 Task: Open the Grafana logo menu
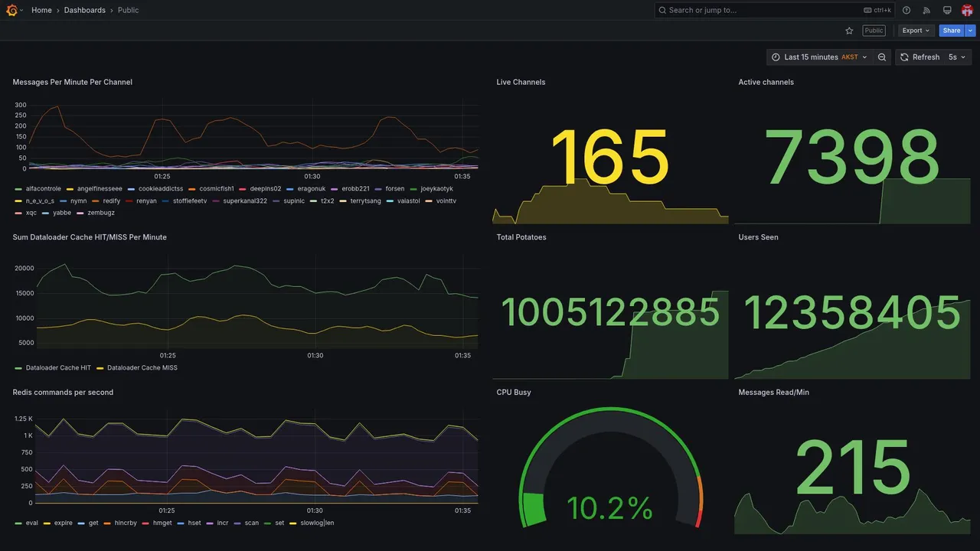pyautogui.click(x=11, y=10)
